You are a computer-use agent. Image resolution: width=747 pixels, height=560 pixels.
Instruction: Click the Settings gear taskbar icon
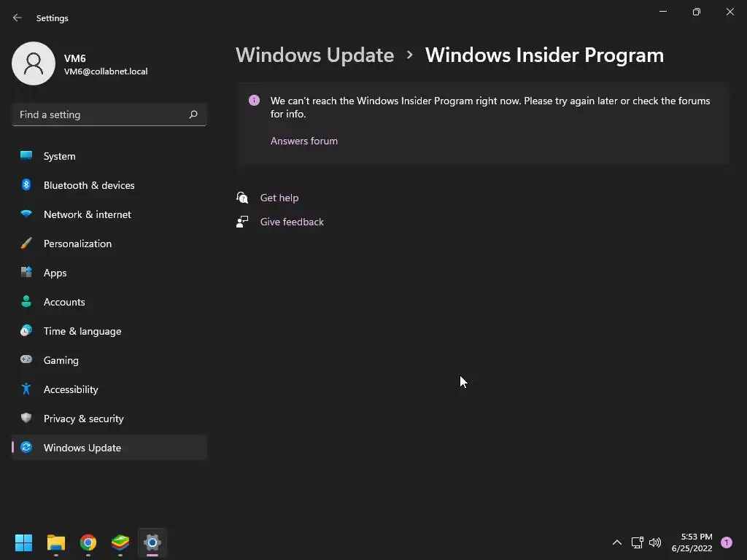152,542
